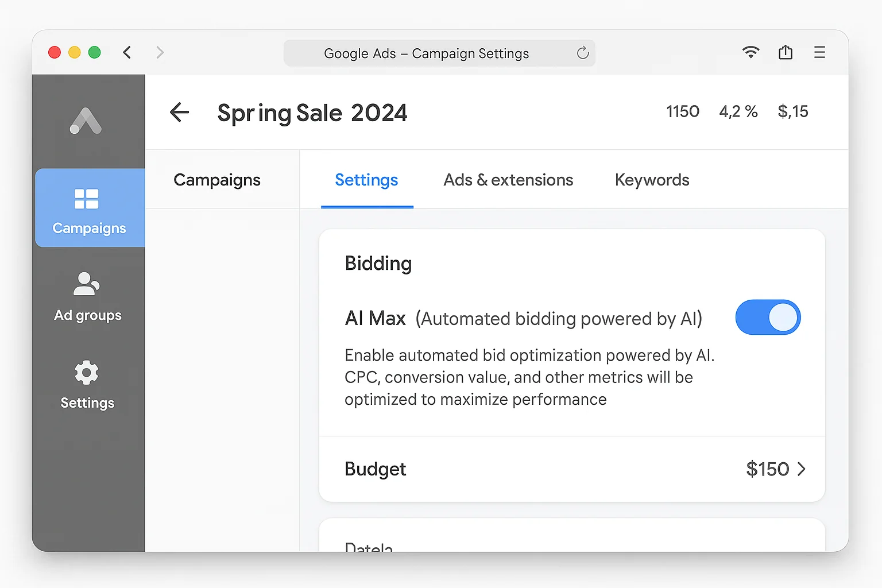The width and height of the screenshot is (882, 588).
Task: Open the browser hamburger menu
Action: [x=819, y=52]
